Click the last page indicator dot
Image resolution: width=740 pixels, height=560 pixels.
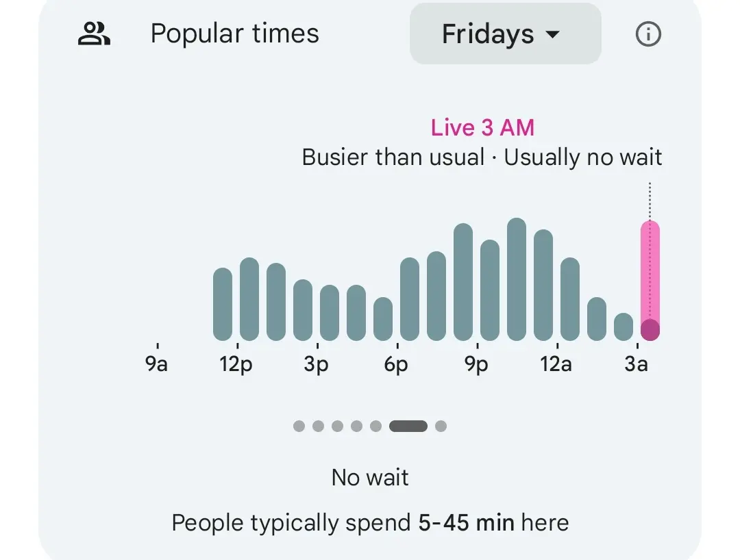(x=441, y=426)
